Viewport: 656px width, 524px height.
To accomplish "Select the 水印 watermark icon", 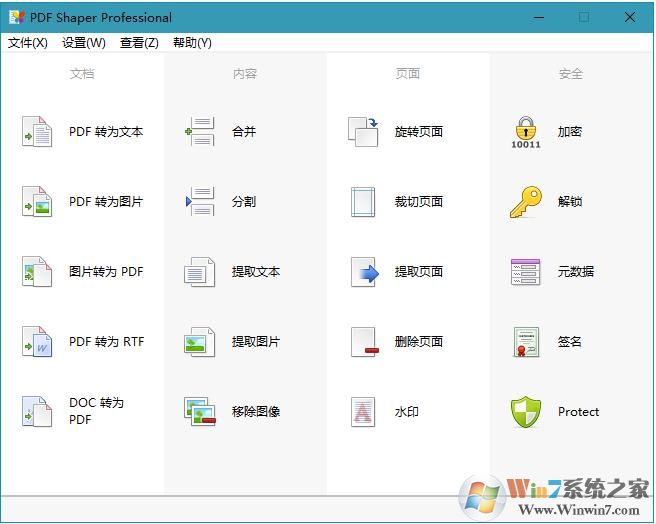I will 363,412.
